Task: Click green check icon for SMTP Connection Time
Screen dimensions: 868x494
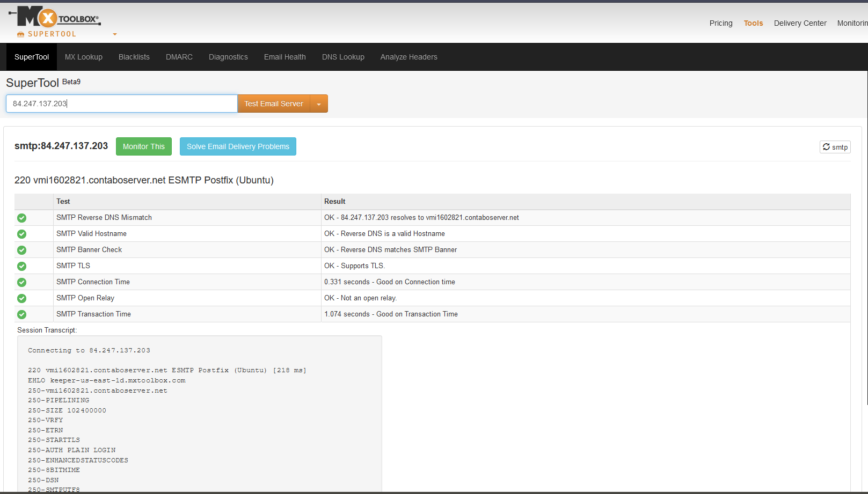Action: pyautogui.click(x=21, y=282)
